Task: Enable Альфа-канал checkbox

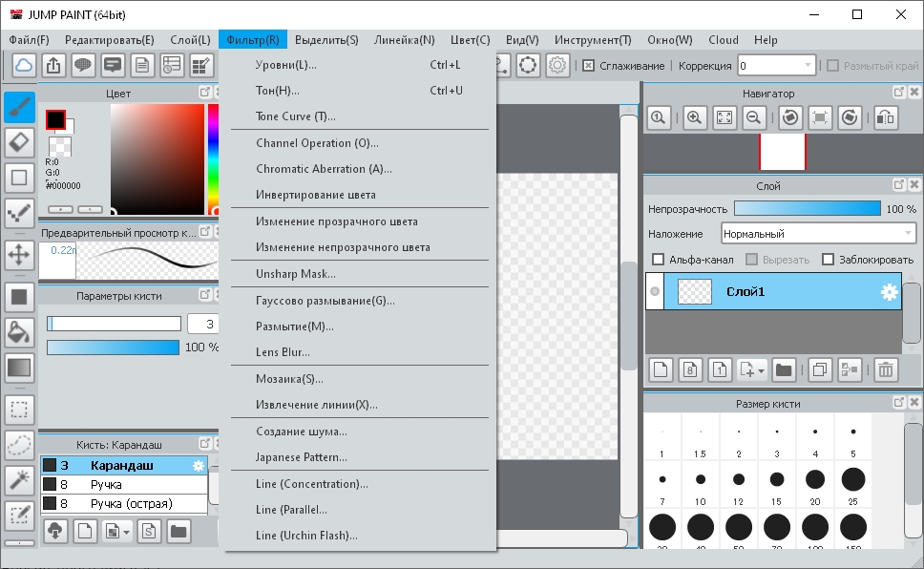Action: pos(659,260)
